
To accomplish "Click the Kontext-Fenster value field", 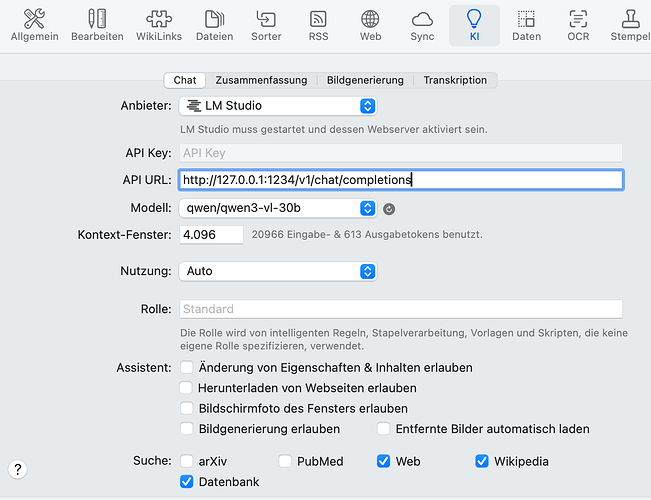I will click(211, 235).
